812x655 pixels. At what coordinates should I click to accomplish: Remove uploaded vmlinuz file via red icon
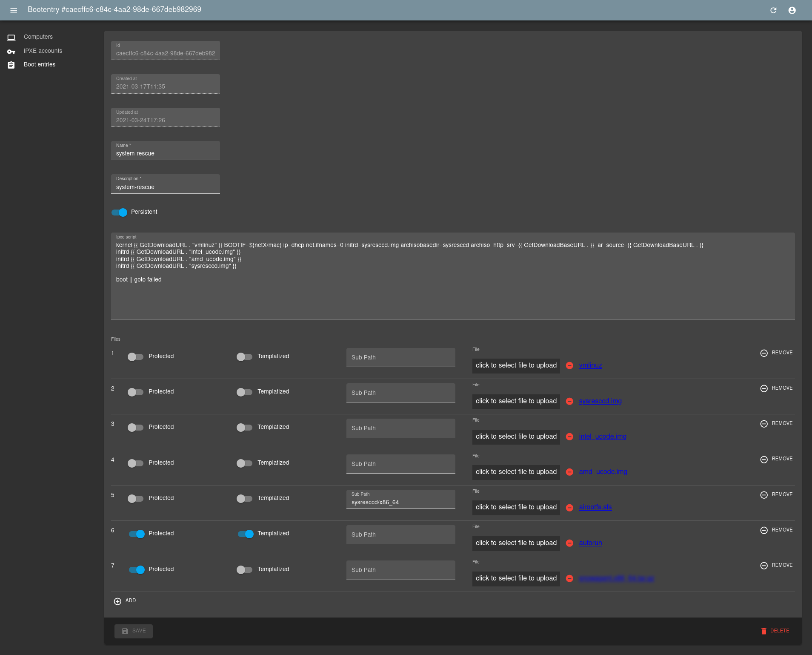(x=569, y=365)
